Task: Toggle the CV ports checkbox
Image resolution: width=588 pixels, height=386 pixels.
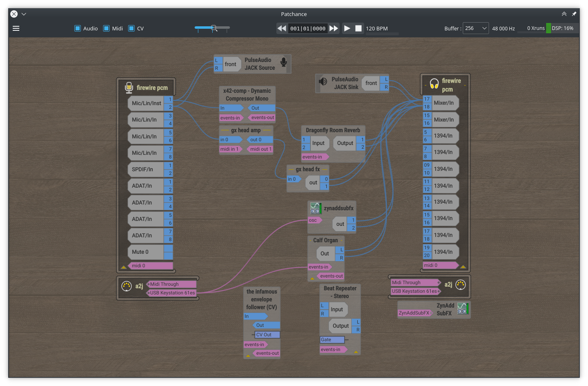Action: tap(131, 28)
